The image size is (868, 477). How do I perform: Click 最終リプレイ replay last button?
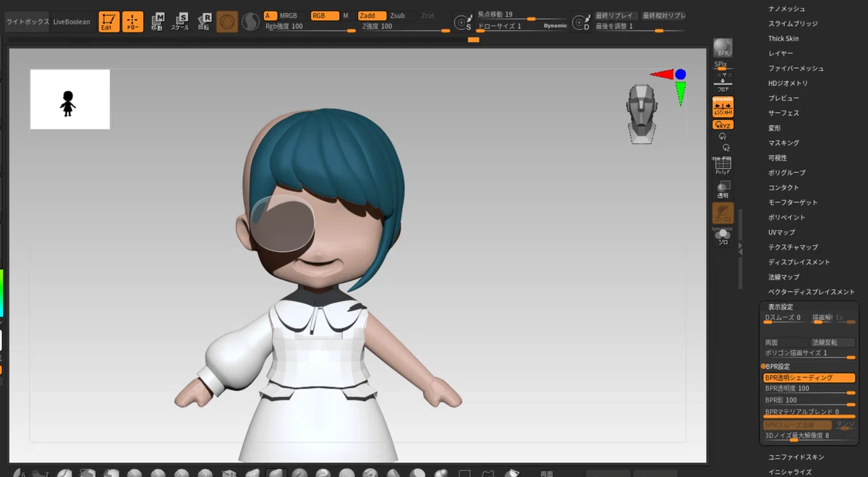615,15
